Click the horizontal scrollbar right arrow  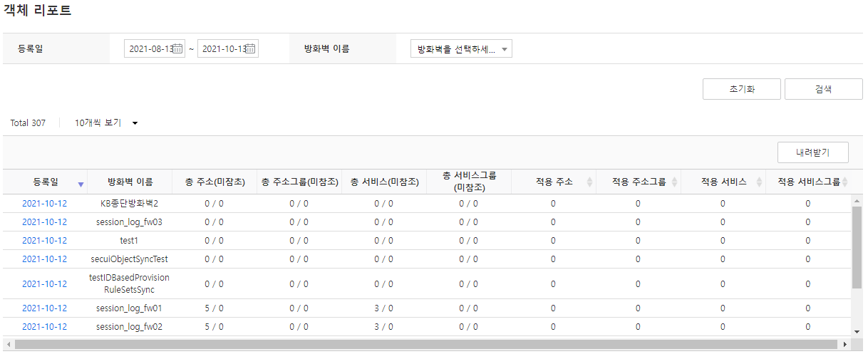click(x=847, y=345)
